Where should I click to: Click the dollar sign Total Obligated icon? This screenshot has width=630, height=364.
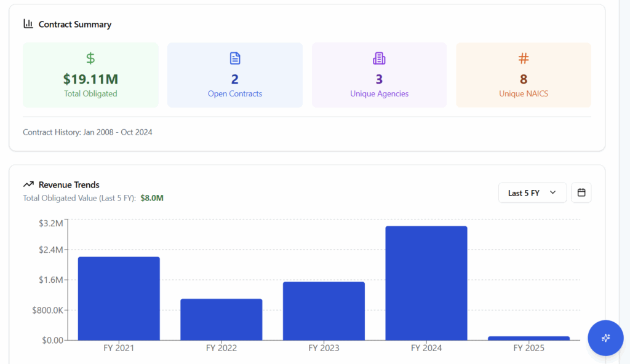[x=90, y=58]
